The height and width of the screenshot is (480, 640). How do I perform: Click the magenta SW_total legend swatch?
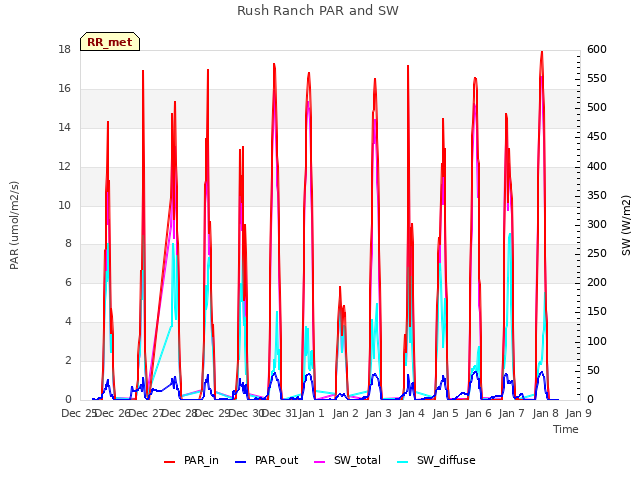coord(320,462)
